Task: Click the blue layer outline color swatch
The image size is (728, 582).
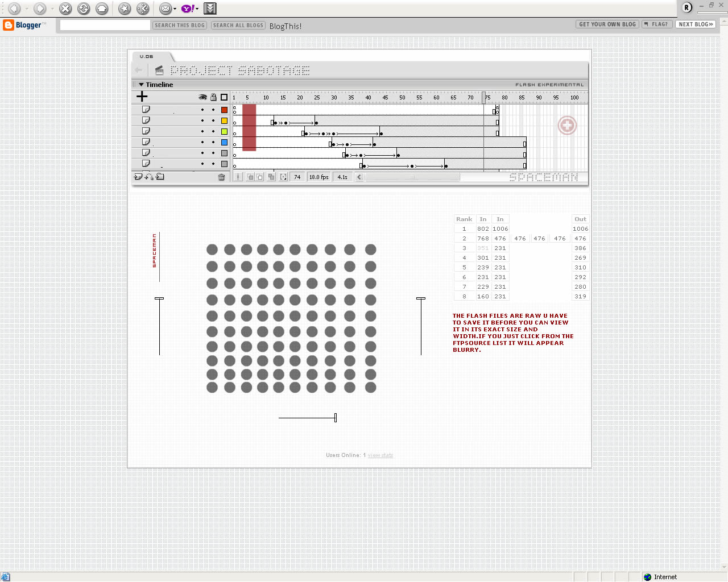Action: (224, 142)
